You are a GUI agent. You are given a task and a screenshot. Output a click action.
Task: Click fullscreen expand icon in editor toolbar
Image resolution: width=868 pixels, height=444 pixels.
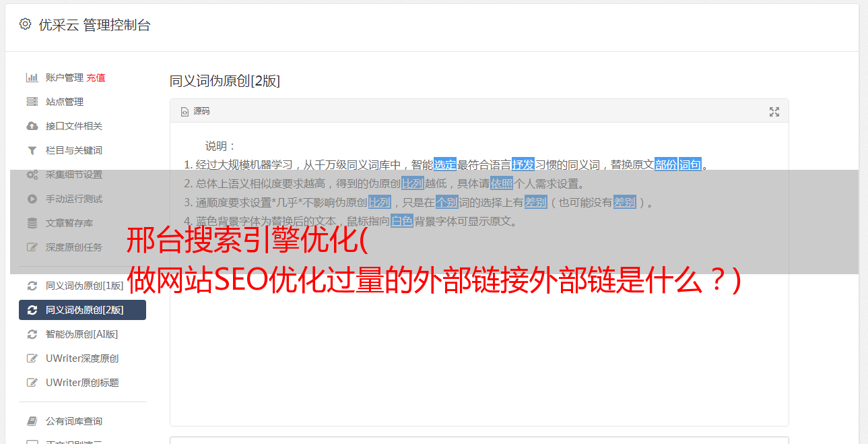coord(774,112)
